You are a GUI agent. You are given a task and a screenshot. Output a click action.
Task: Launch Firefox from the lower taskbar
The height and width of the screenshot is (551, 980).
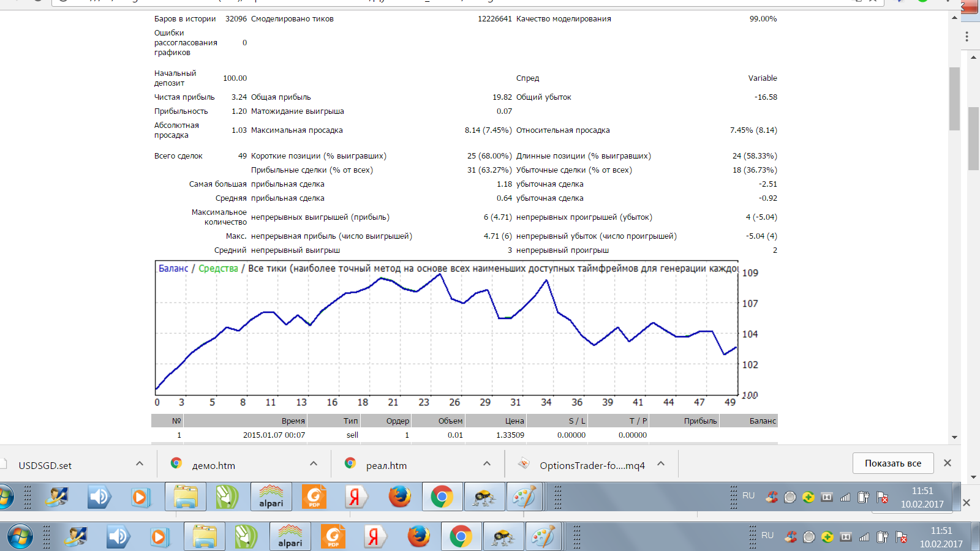(419, 536)
